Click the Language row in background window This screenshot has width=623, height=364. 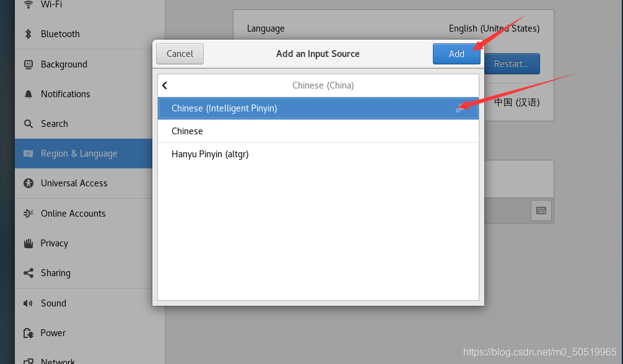[393, 28]
